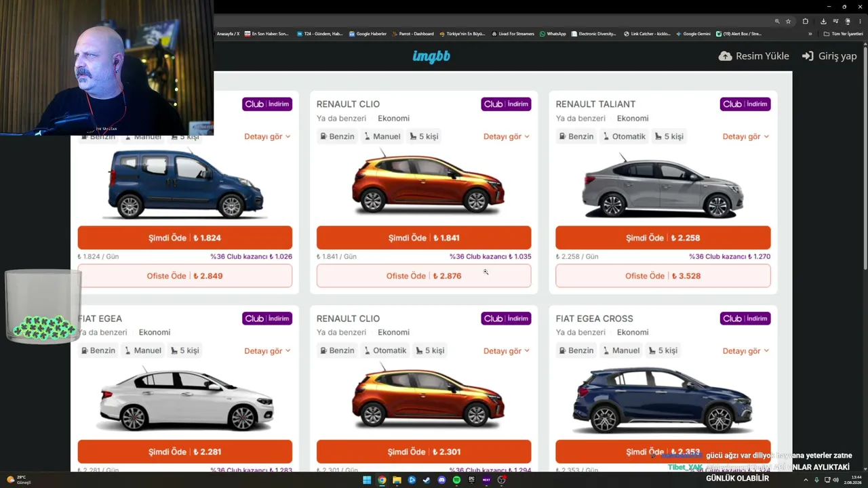Expand Detayı gör on Renault Taliant card
868x488 pixels.
click(x=746, y=136)
